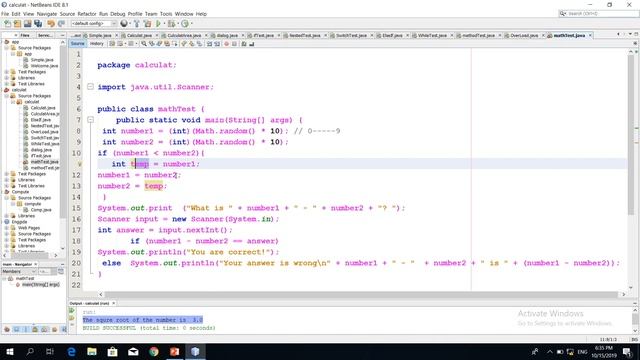This screenshot has width=640, height=360.
Task: Open the Run Project dropdown arrow
Action: [x=164, y=24]
